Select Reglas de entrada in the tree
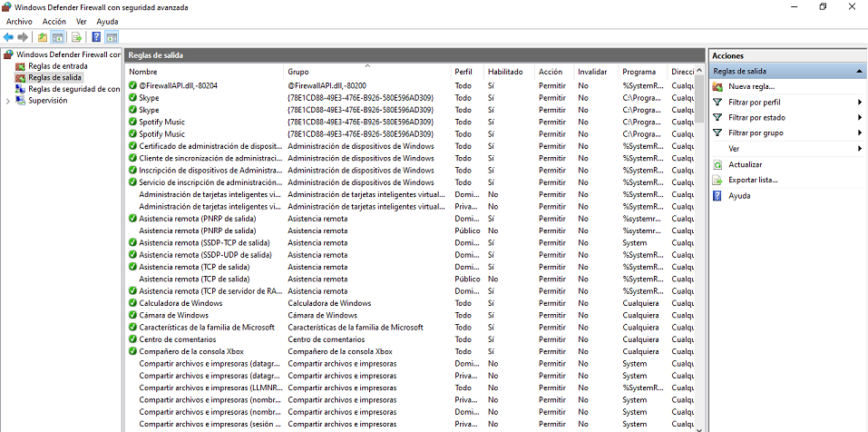The image size is (868, 432). click(x=58, y=66)
